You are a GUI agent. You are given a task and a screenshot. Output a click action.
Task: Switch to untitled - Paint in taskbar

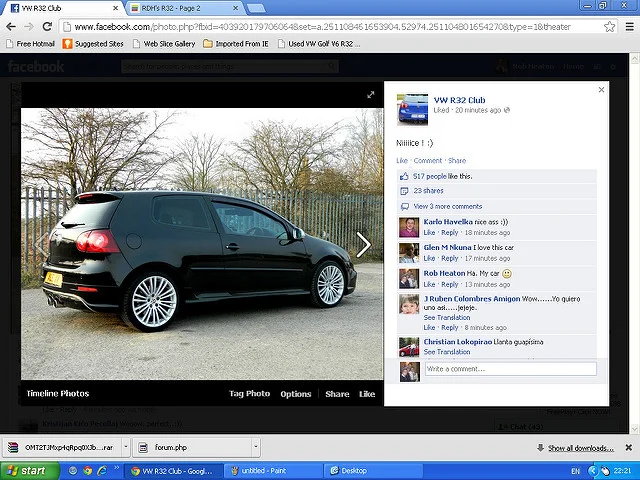tap(273, 471)
